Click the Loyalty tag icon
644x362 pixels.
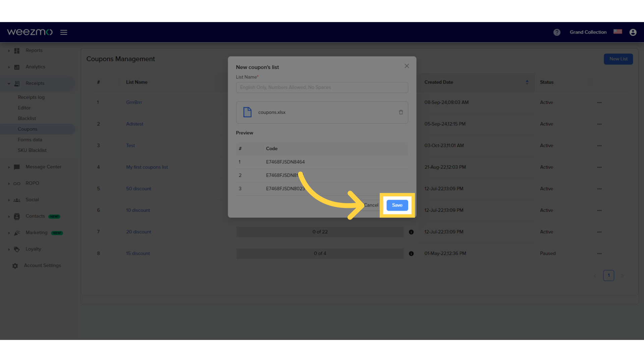tap(17, 249)
